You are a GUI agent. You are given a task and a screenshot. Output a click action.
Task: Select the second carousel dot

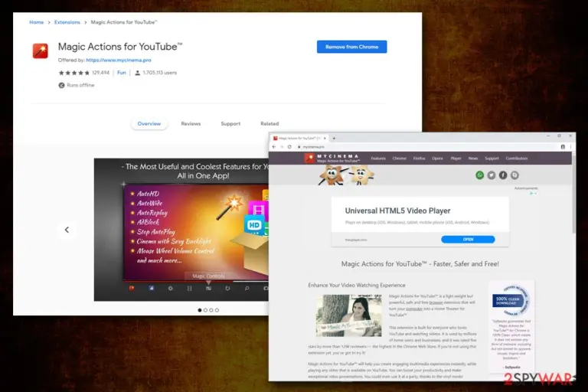point(205,310)
